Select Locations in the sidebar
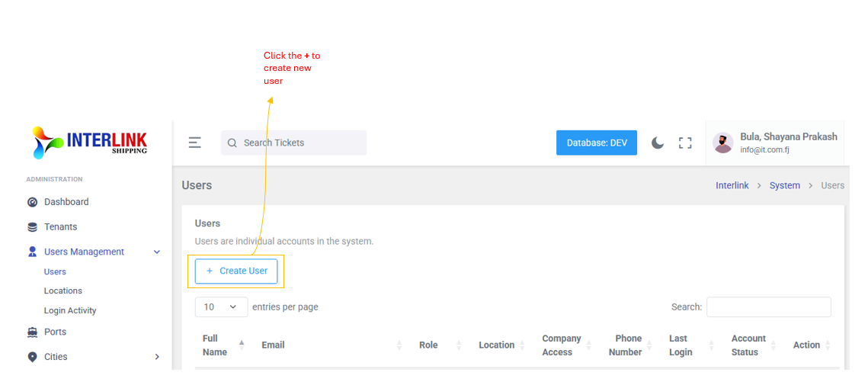868x382 pixels. point(63,291)
